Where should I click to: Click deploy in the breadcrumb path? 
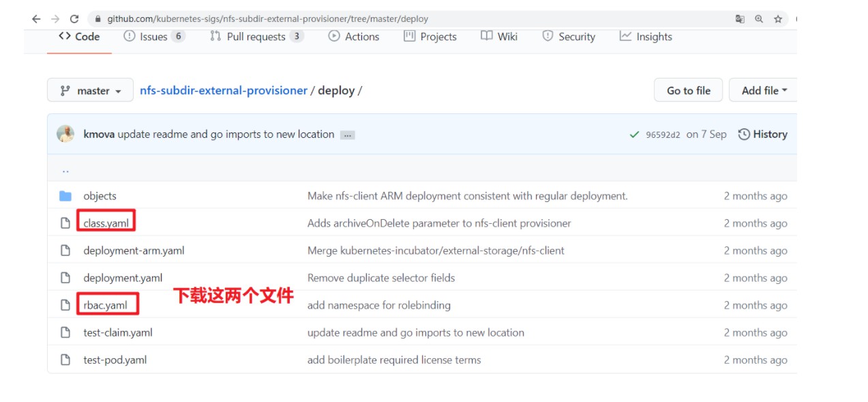point(336,90)
